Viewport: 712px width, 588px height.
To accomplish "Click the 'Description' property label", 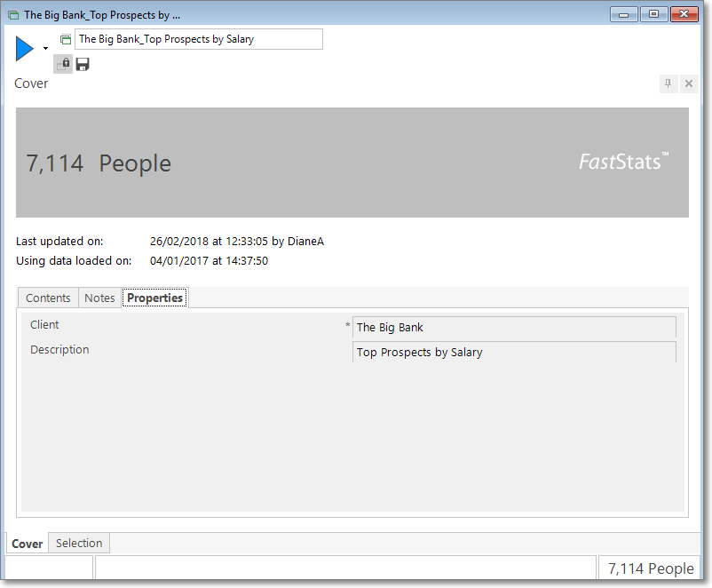I will 59,350.
